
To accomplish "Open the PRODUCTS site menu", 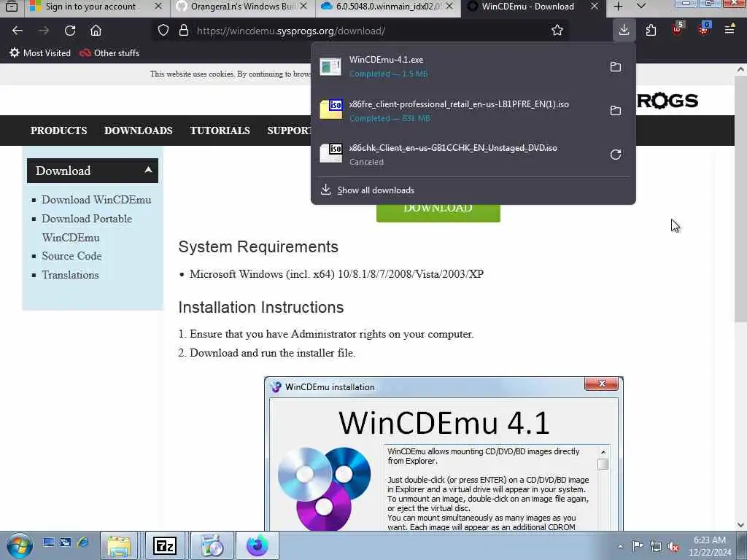I will [58, 131].
